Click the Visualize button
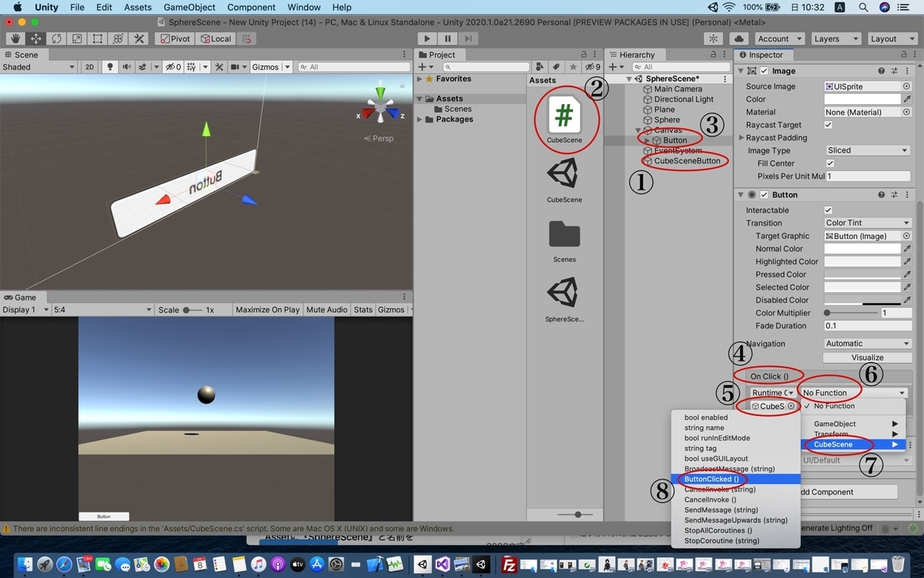The width and height of the screenshot is (924, 578). [867, 358]
